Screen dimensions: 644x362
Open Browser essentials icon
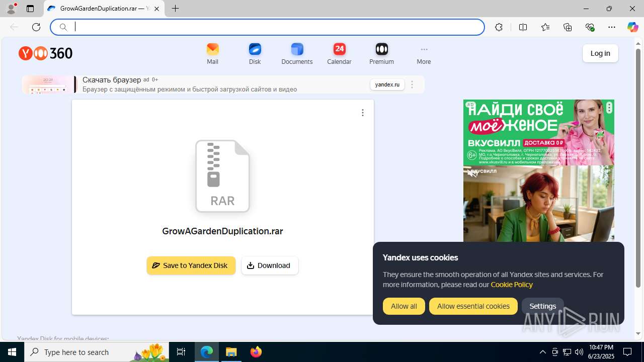(x=590, y=27)
